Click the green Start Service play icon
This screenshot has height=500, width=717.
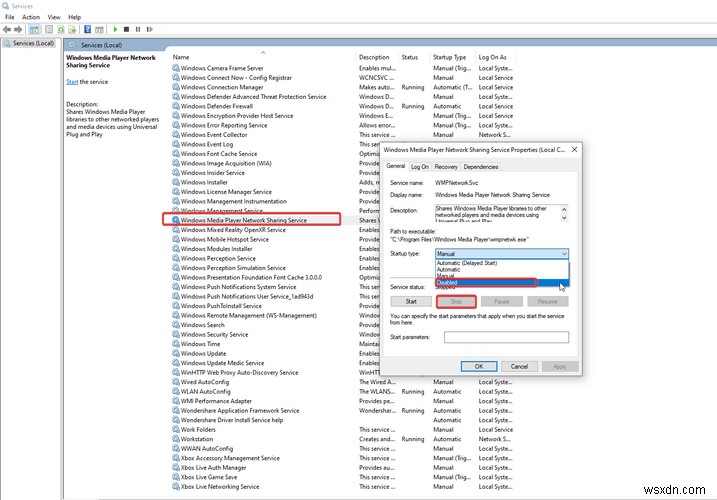(115, 29)
